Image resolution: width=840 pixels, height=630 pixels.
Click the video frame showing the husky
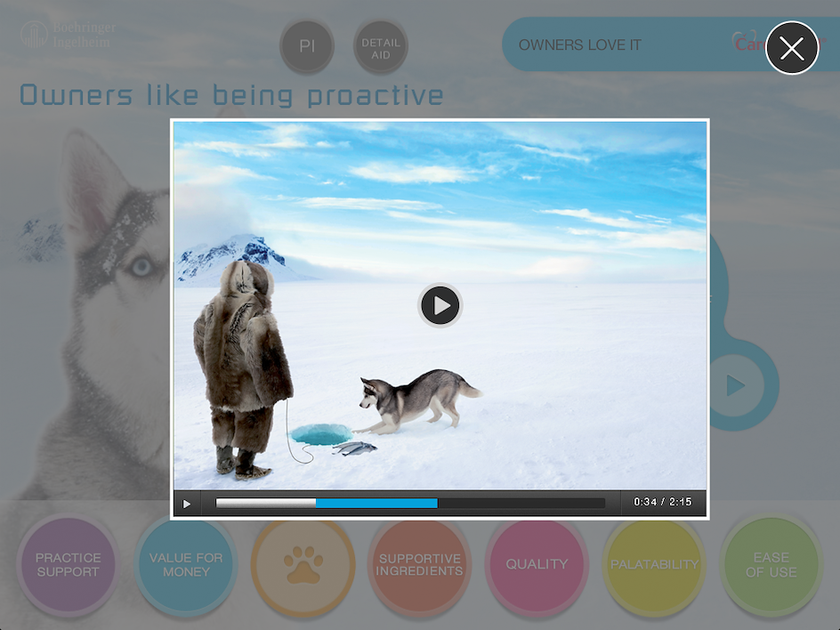click(x=440, y=305)
